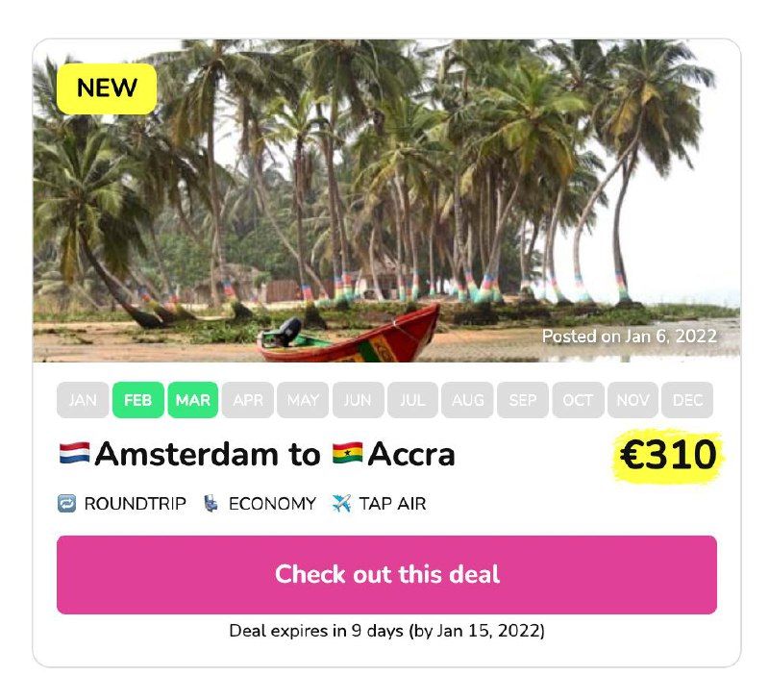Click the Netherlands flag icon
The image size is (769, 700).
click(75, 453)
